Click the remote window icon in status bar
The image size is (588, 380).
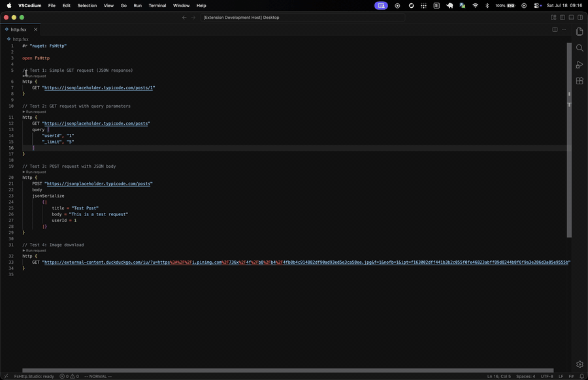[6, 376]
